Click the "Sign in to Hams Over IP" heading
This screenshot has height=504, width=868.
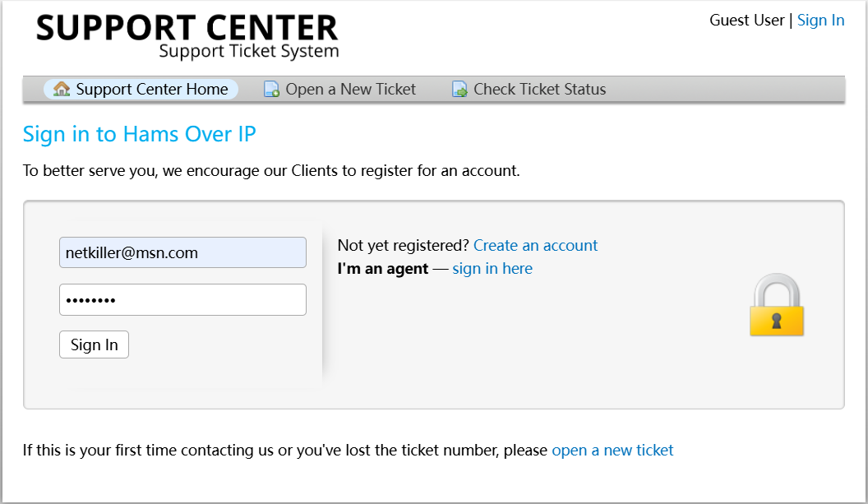[140, 135]
